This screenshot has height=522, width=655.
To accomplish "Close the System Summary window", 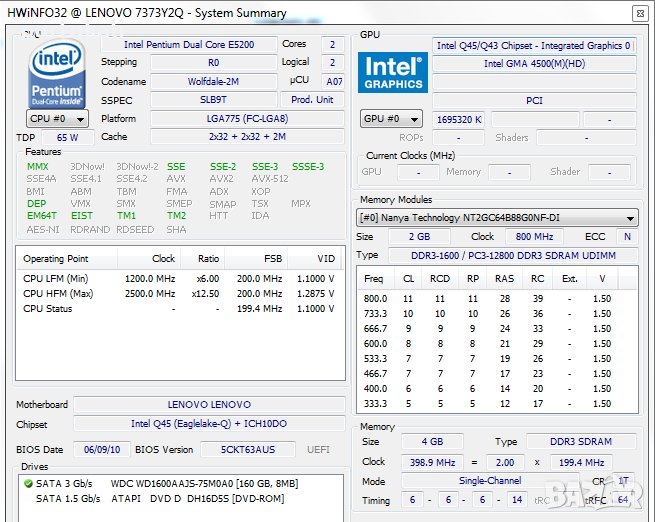I will coord(639,13).
